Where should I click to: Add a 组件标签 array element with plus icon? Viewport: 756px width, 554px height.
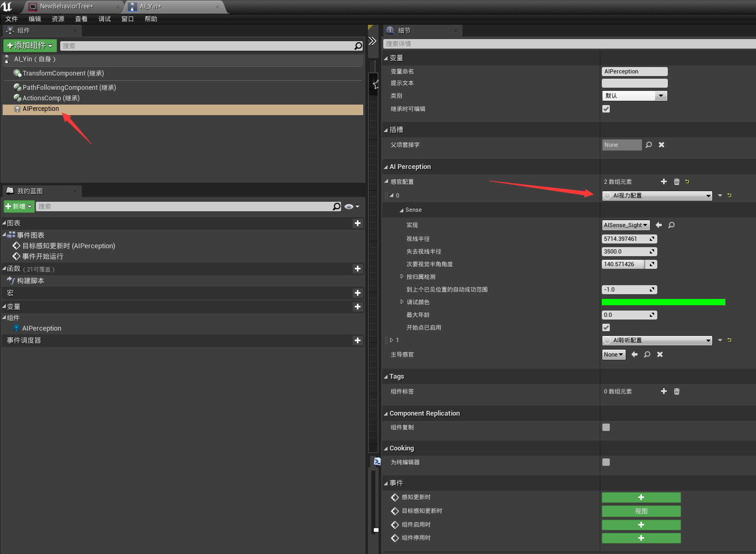pos(664,391)
